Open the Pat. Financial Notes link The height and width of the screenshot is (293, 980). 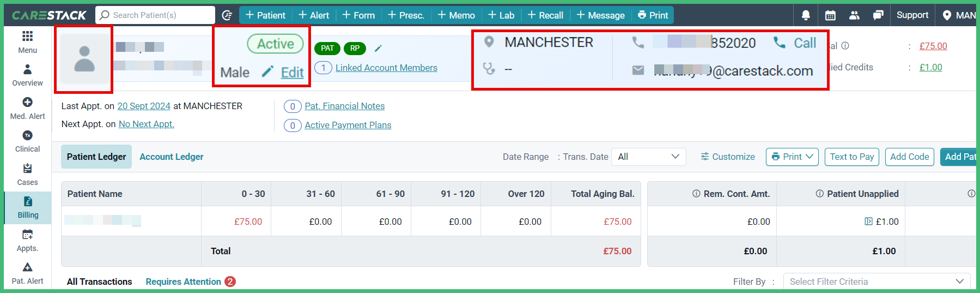[x=344, y=106]
